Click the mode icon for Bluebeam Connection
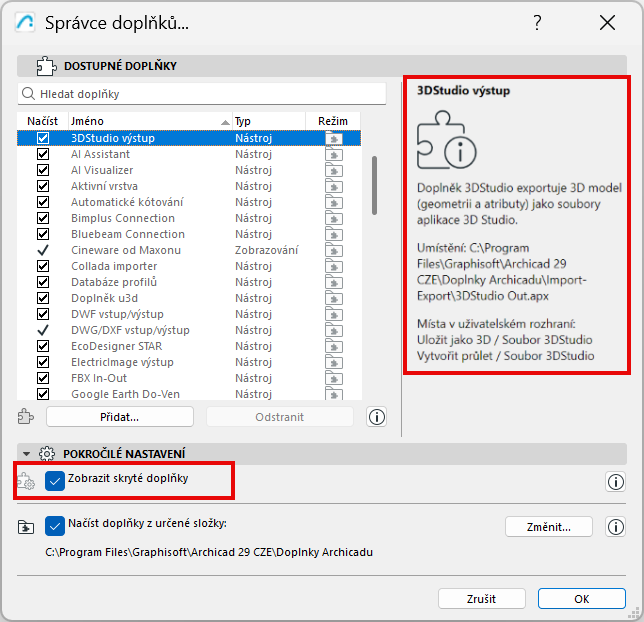The width and height of the screenshot is (644, 622). (x=334, y=234)
